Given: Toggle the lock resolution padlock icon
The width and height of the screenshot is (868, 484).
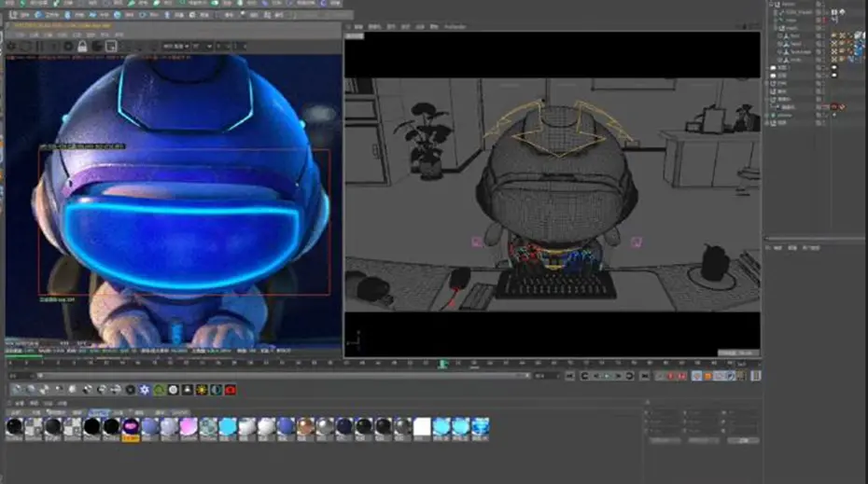Looking at the screenshot, I should [x=82, y=47].
